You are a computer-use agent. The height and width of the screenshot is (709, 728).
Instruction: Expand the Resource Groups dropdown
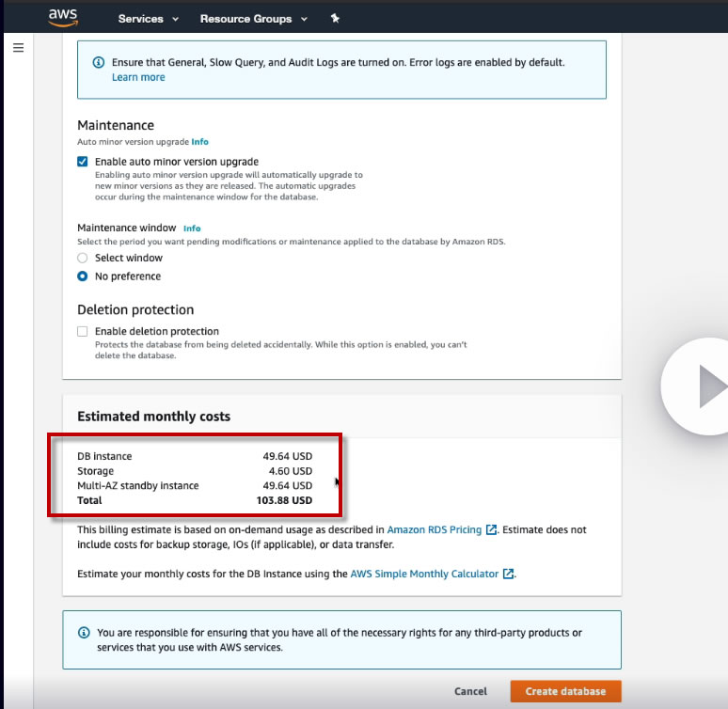[254, 19]
